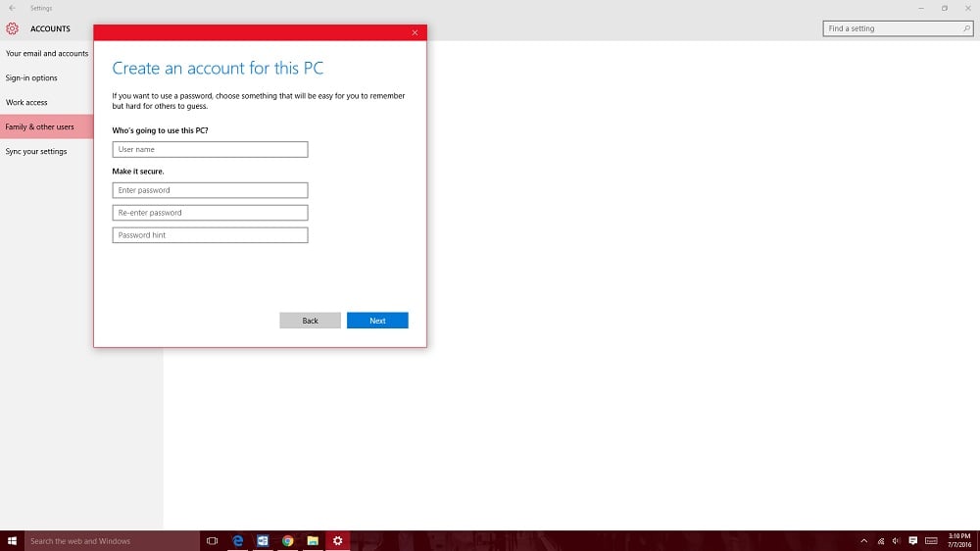This screenshot has width=980, height=551.
Task: Open 'Sync your settings' page
Action: pos(36,152)
